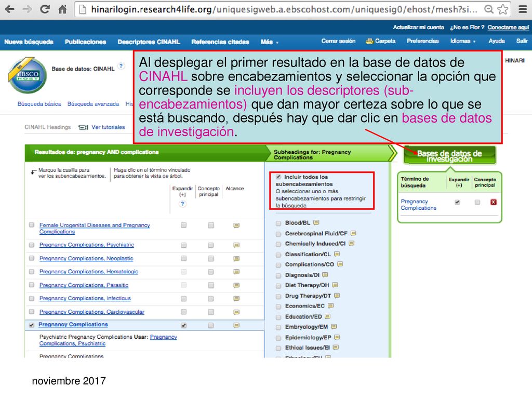The image size is (532, 399).
Task: Open Pregnancy Complications, Infectious heading link
Action: pyautogui.click(x=85, y=298)
